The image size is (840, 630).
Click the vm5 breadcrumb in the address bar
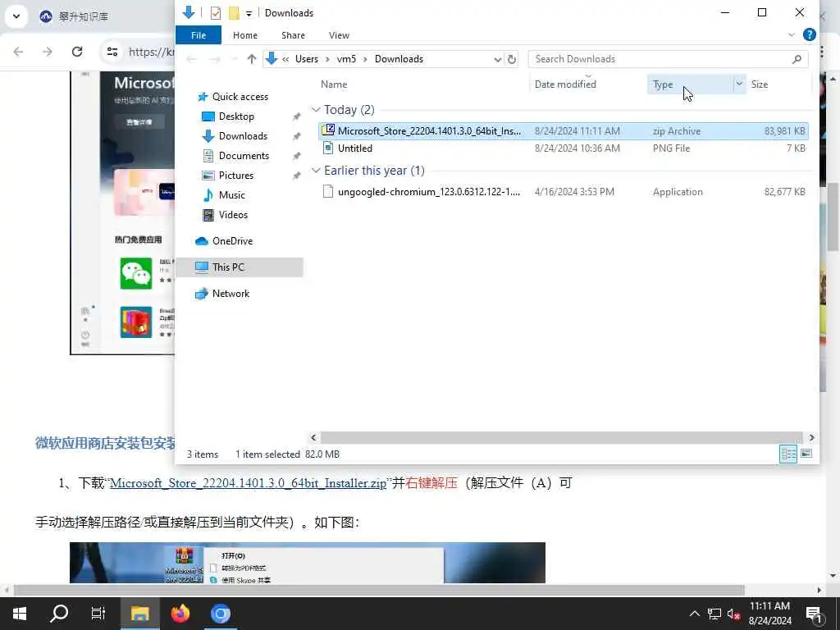(346, 59)
